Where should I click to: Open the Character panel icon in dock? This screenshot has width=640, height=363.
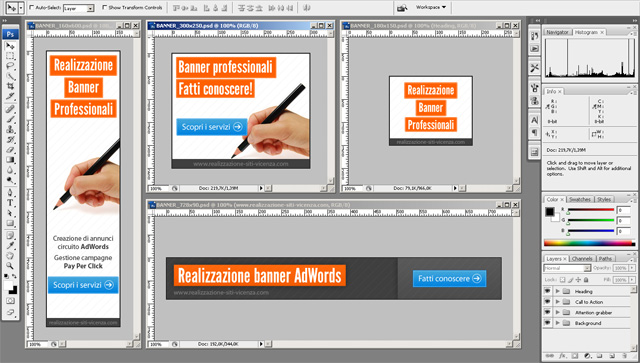(534, 120)
